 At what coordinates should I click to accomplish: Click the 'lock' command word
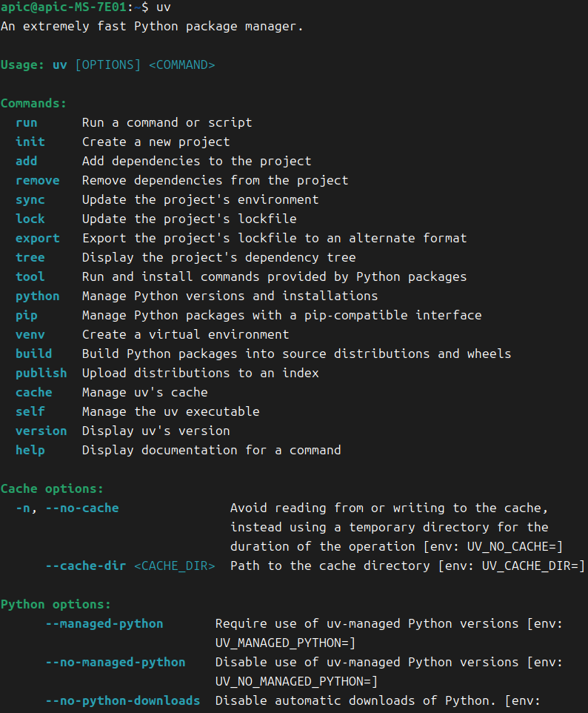pyautogui.click(x=30, y=219)
